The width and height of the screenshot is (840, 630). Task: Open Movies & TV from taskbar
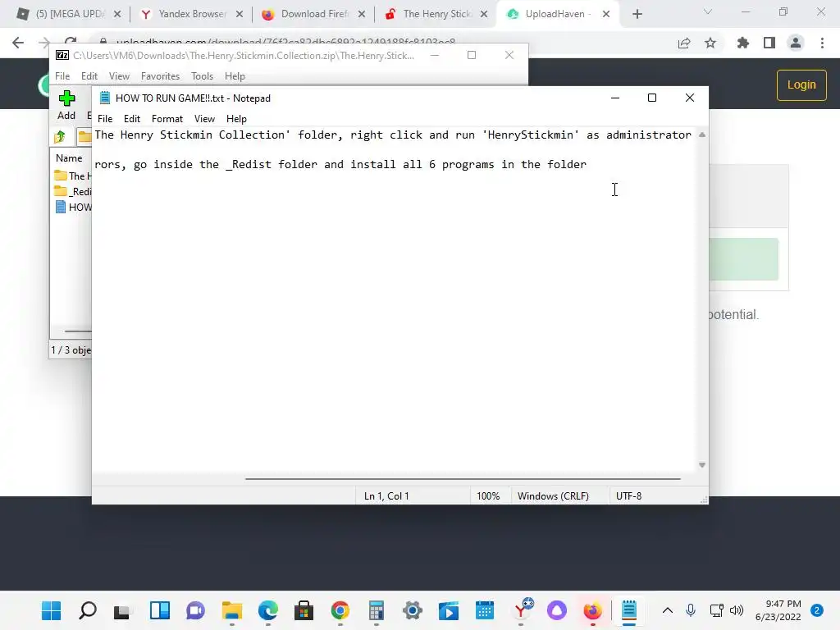[449, 610]
